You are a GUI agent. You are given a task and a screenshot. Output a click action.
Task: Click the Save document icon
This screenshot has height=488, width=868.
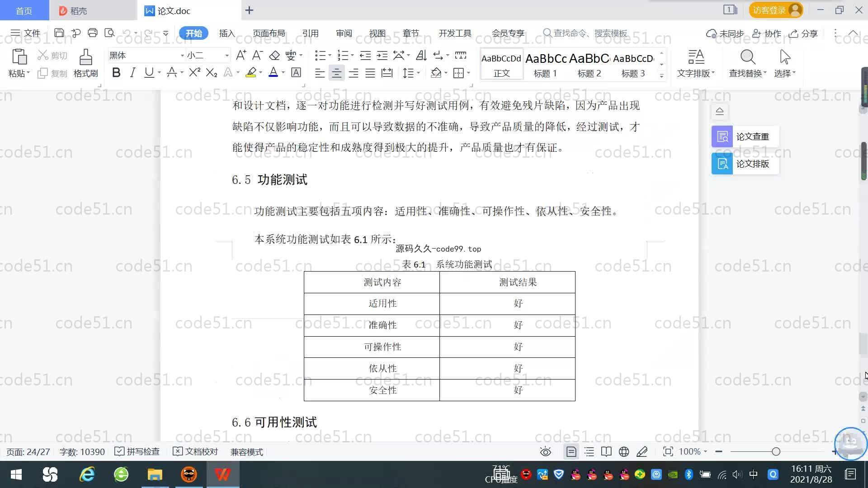pyautogui.click(x=59, y=33)
